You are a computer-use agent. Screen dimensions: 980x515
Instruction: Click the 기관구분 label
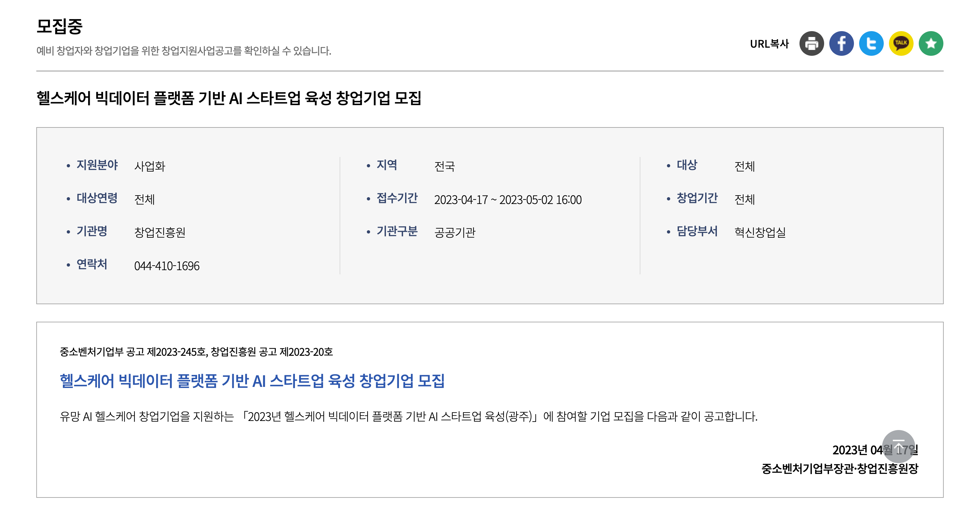coord(397,231)
